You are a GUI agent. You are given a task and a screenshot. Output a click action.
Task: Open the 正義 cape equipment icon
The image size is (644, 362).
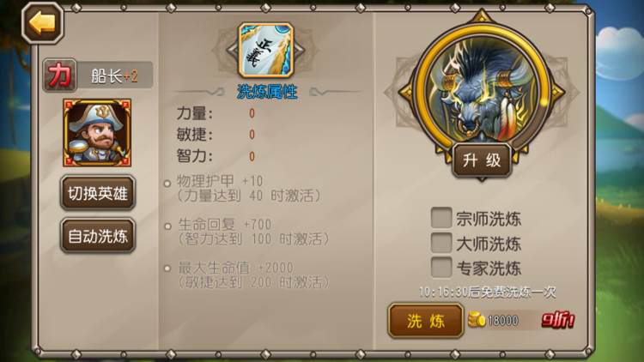[266, 50]
